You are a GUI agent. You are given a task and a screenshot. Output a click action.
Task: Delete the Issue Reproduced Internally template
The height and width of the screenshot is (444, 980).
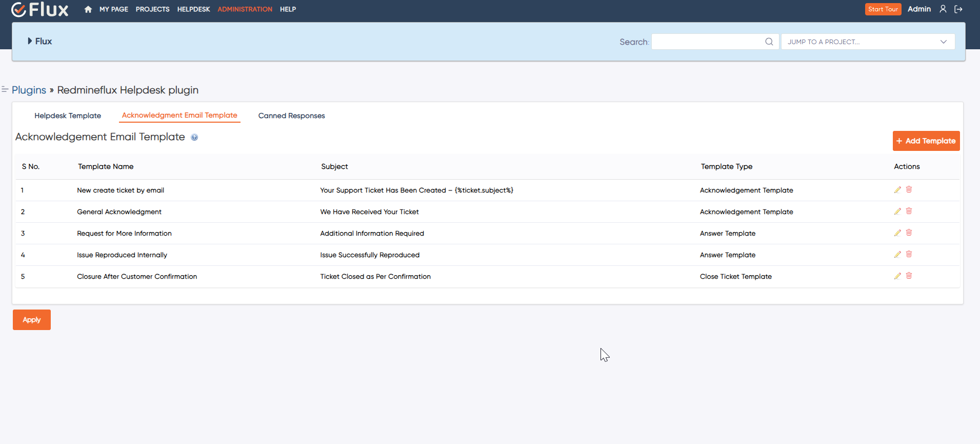click(909, 254)
